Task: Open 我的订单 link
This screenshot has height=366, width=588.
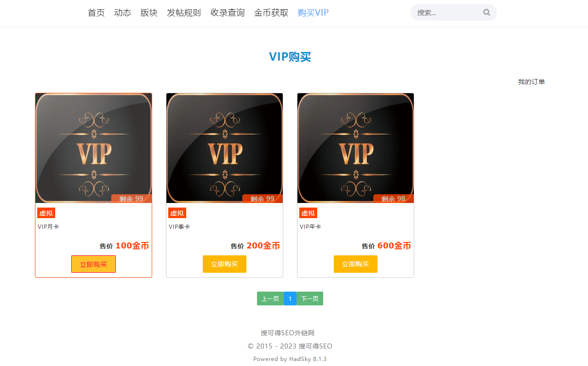Action: [x=531, y=82]
